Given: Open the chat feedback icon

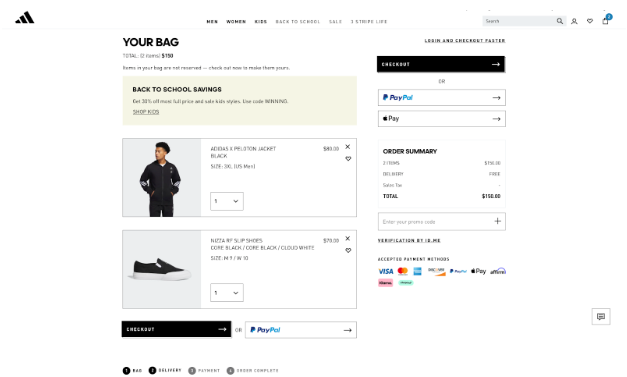Looking at the screenshot, I should coord(601,317).
